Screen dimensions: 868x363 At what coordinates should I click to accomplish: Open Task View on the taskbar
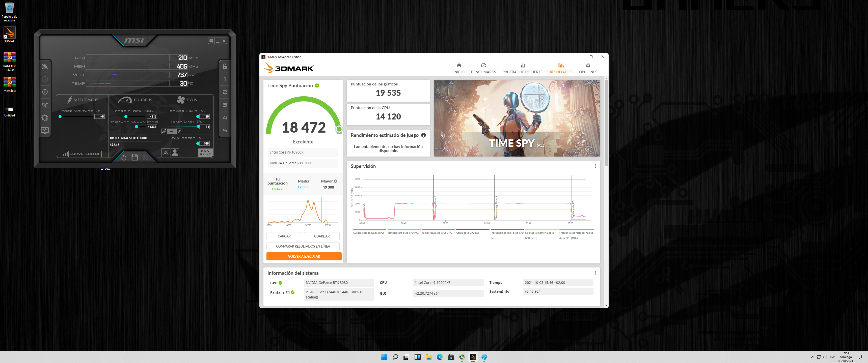point(406,357)
